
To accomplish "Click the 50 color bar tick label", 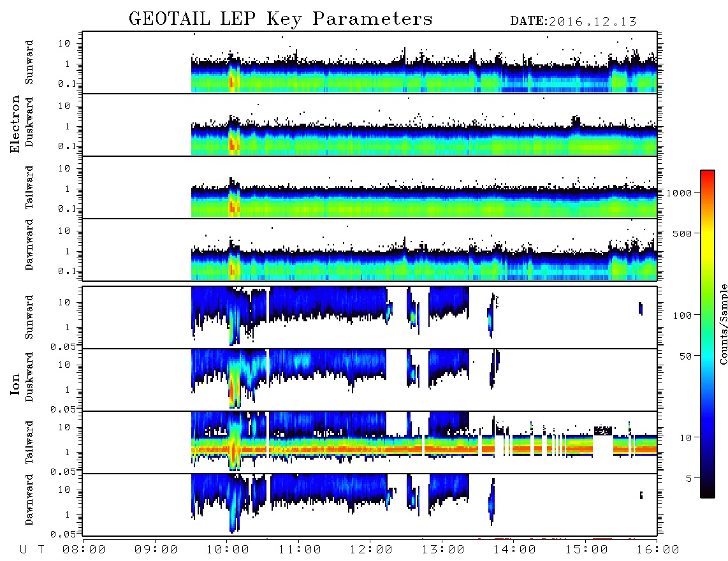I will tap(685, 356).
